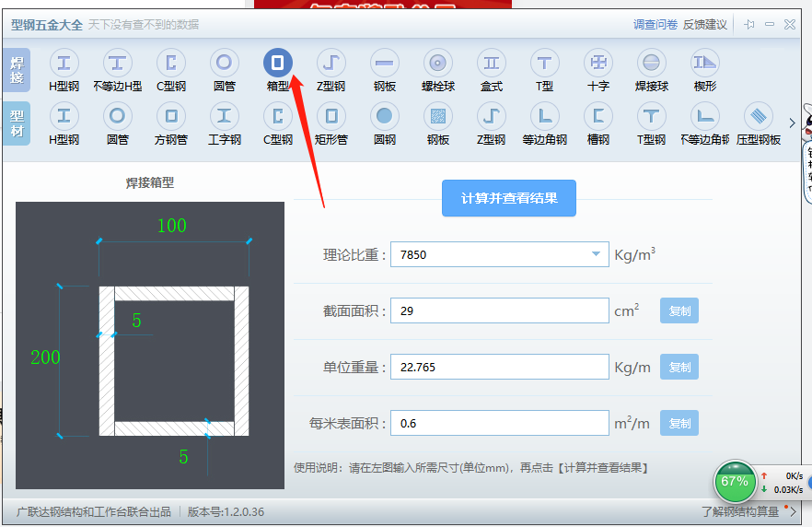
Task: Pin the window with pushpin icon
Action: [748, 24]
